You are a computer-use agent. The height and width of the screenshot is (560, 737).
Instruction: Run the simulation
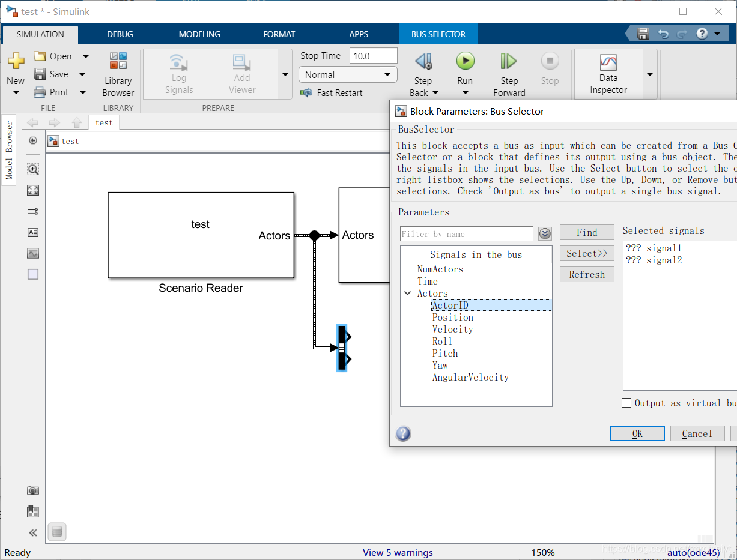[465, 61]
